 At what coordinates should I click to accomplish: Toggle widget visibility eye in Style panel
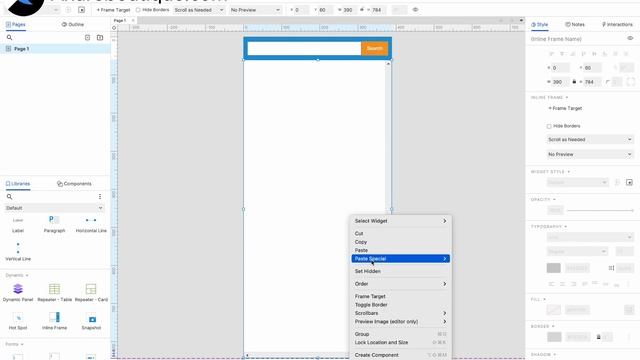(x=630, y=38)
